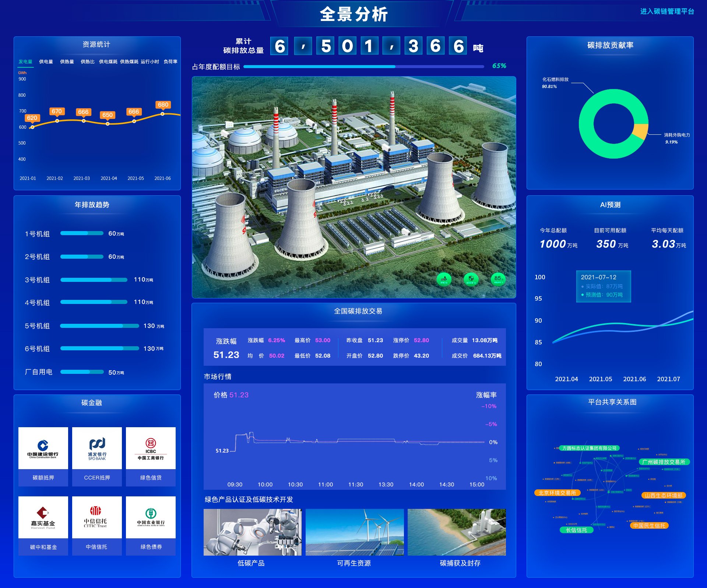Open 可再生资源 wind turbine thumbnail
Image resolution: width=707 pixels, height=588 pixels.
354,532
